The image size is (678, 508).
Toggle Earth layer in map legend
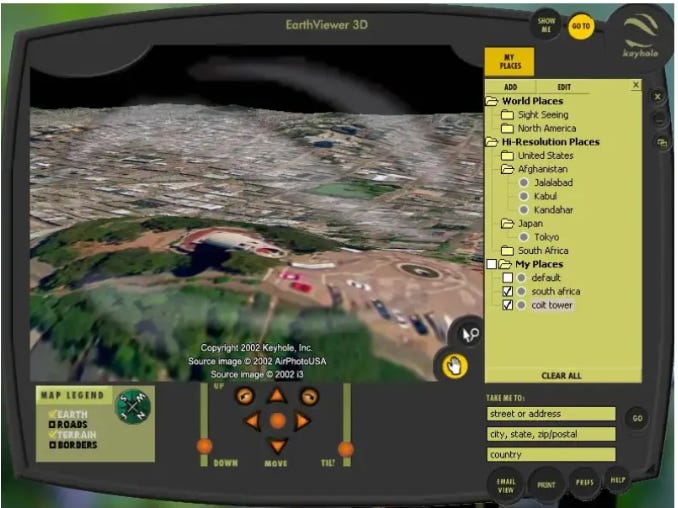[68, 414]
